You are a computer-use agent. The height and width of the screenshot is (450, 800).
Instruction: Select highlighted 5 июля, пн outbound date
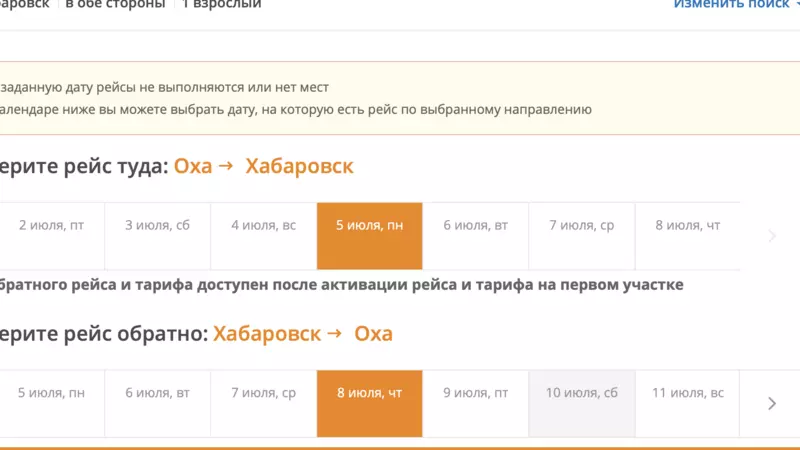369,226
